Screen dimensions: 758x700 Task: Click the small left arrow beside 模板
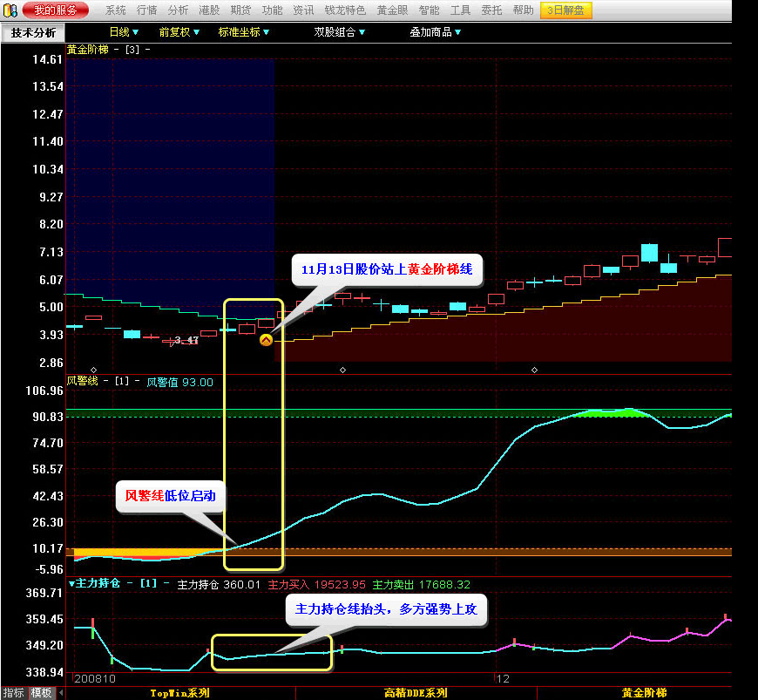(61, 693)
